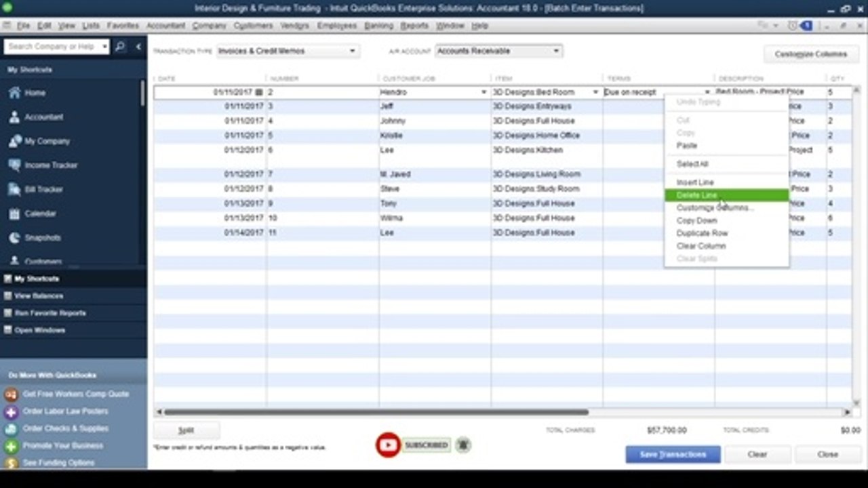The height and width of the screenshot is (488, 868).
Task: Click the horizontal scrollbar left arrow
Action: tap(159, 411)
